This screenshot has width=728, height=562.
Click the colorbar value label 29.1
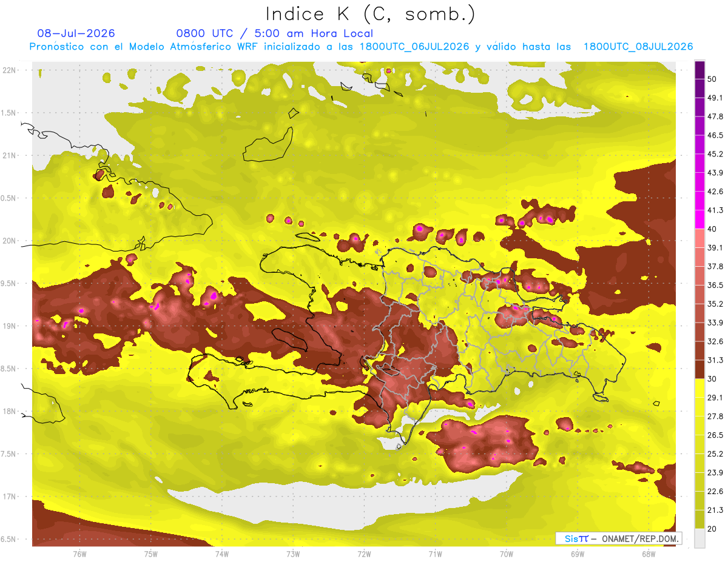pos(714,398)
